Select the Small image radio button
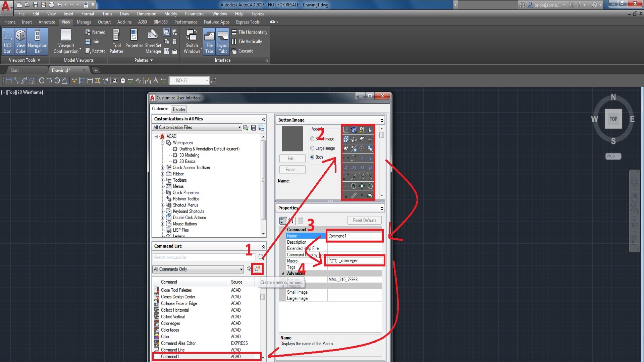644x362 pixels. [x=312, y=139]
